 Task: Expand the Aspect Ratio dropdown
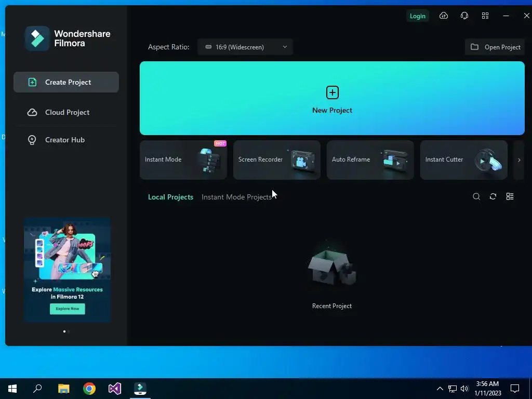click(x=245, y=47)
